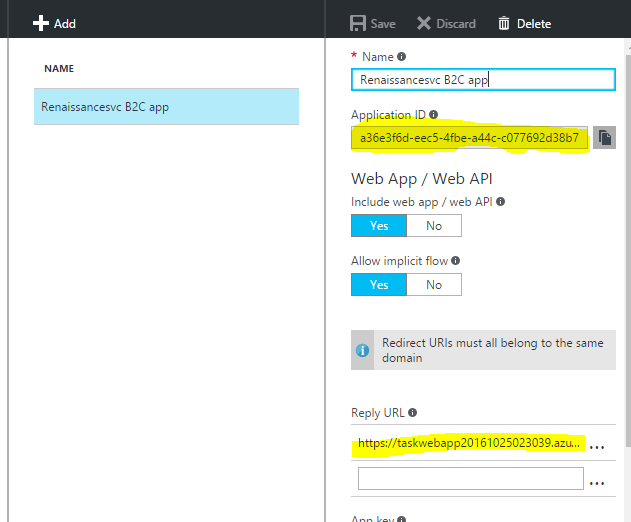Click the Add plus icon

41,23
